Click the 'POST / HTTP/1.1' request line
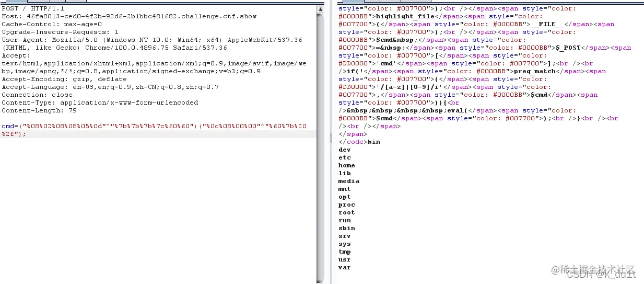Viewport: 644px width, 284px height. [x=33, y=8]
